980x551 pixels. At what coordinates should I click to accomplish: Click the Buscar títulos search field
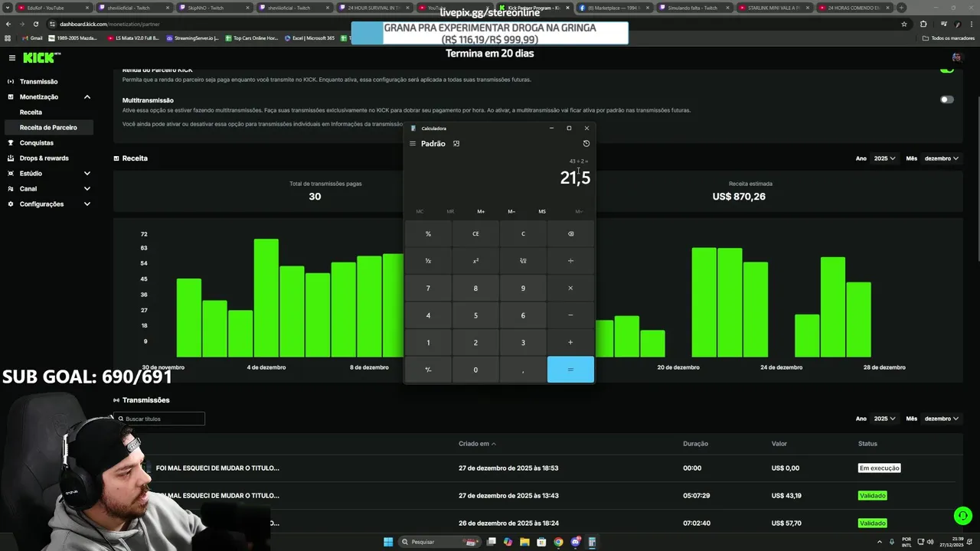pos(159,419)
